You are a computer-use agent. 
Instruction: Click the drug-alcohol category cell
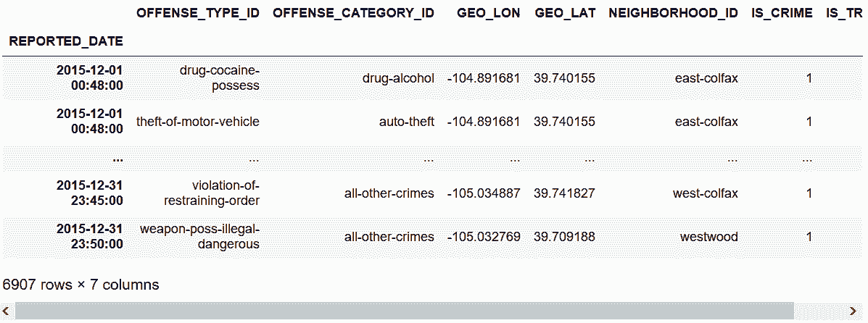398,78
